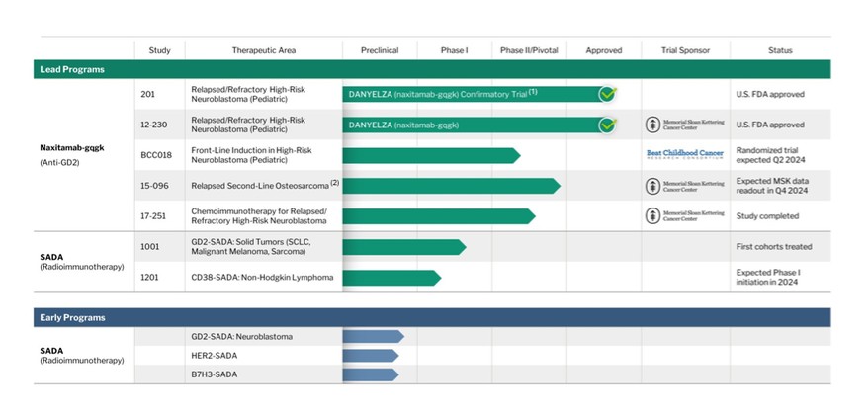Click the GD2-SADA Solid Tumors progress bar

(x=403, y=247)
